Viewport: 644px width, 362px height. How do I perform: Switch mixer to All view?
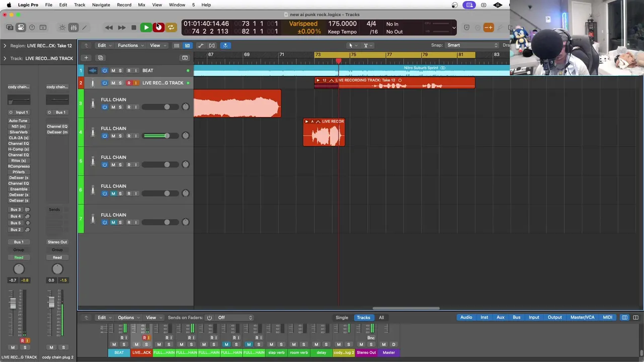point(381,317)
